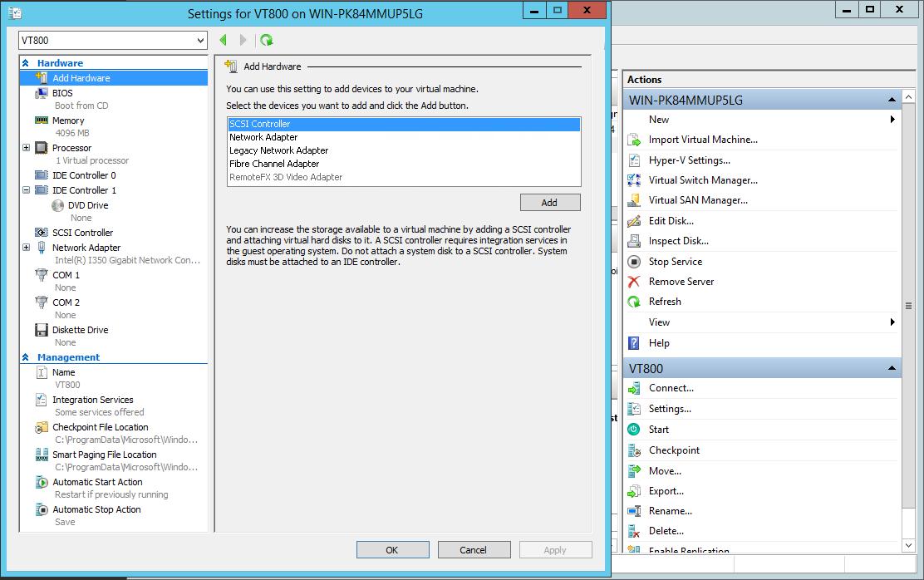The height and width of the screenshot is (580, 924).
Task: Click the Integration Services icon
Action: pyautogui.click(x=42, y=400)
